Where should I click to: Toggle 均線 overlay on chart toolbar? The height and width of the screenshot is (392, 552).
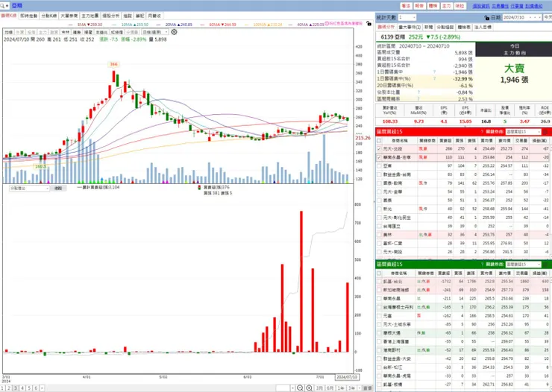[x=8, y=32]
